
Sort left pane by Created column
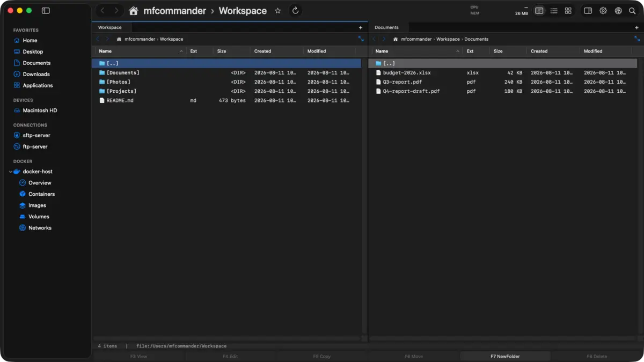coord(276,51)
